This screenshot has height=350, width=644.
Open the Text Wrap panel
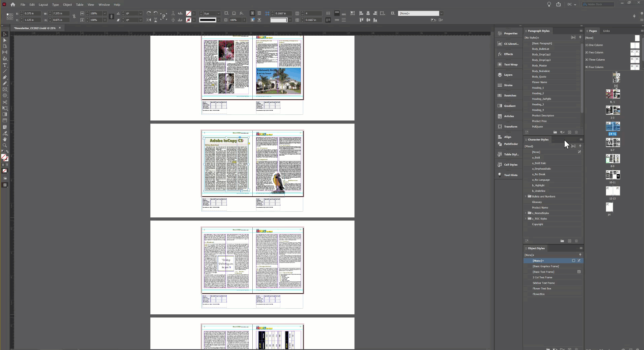pyautogui.click(x=508, y=64)
